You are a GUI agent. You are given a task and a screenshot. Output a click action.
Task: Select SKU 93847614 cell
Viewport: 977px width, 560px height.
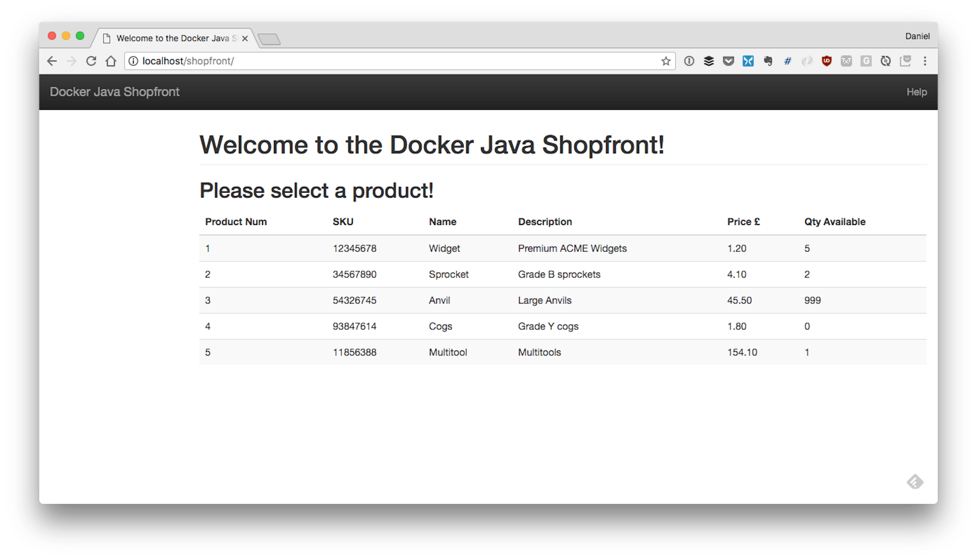354,326
